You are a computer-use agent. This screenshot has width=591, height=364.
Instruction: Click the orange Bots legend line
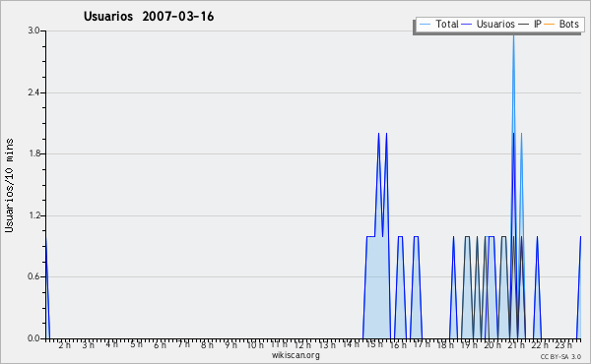coord(550,25)
